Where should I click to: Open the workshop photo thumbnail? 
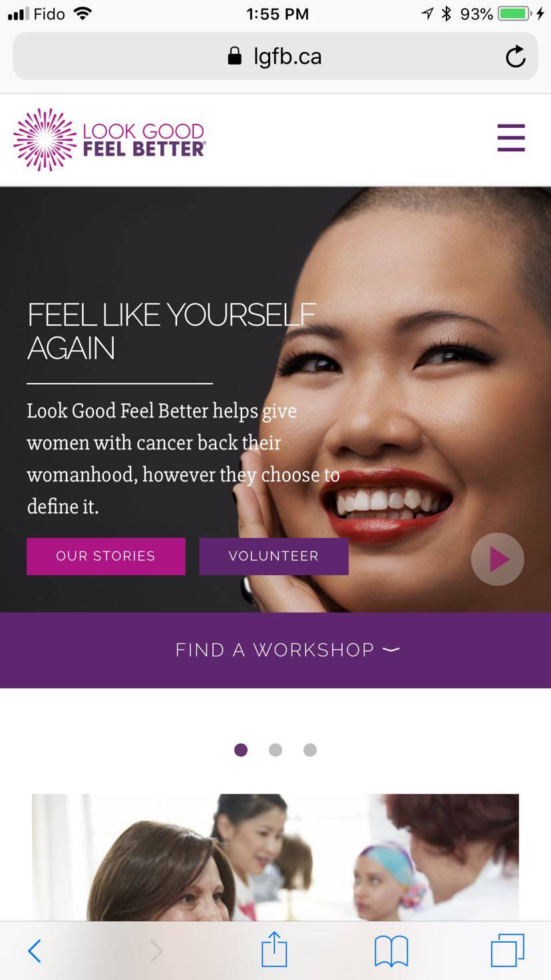point(275,857)
